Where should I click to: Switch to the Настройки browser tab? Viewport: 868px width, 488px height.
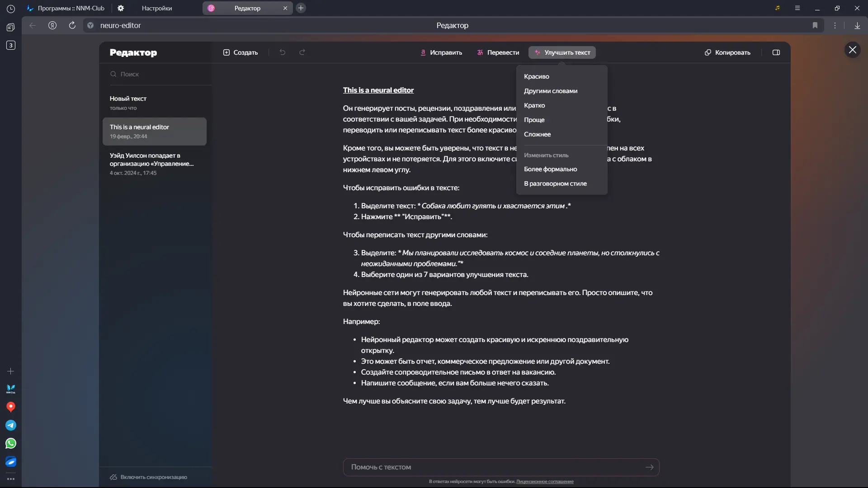click(x=156, y=8)
